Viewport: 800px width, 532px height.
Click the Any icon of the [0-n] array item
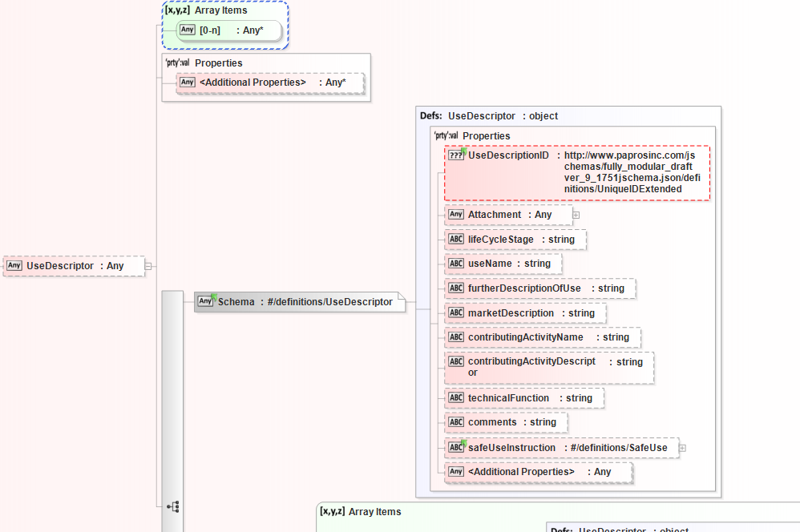(188, 30)
